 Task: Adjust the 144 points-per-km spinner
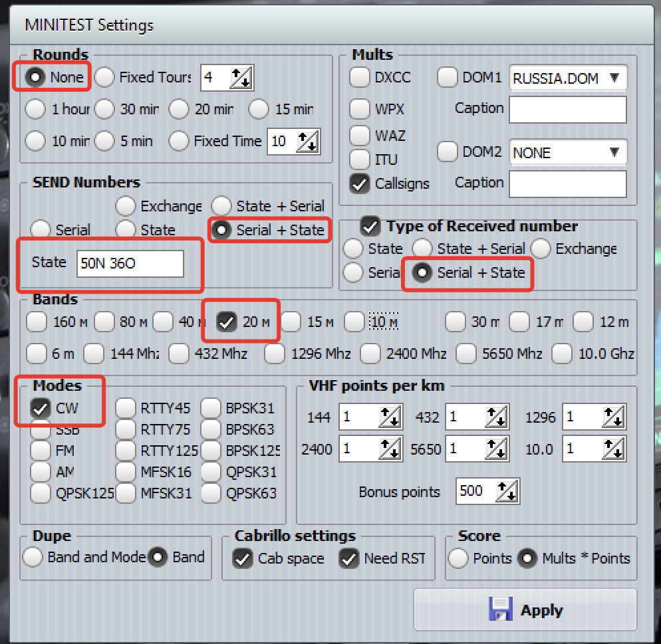390,417
